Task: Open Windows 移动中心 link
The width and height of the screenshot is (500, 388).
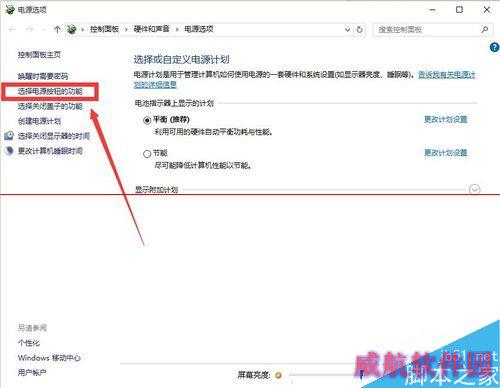Action: tap(49, 358)
